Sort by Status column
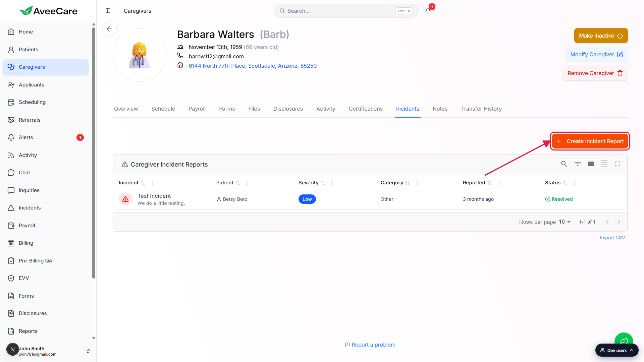The image size is (644, 362). point(565,183)
